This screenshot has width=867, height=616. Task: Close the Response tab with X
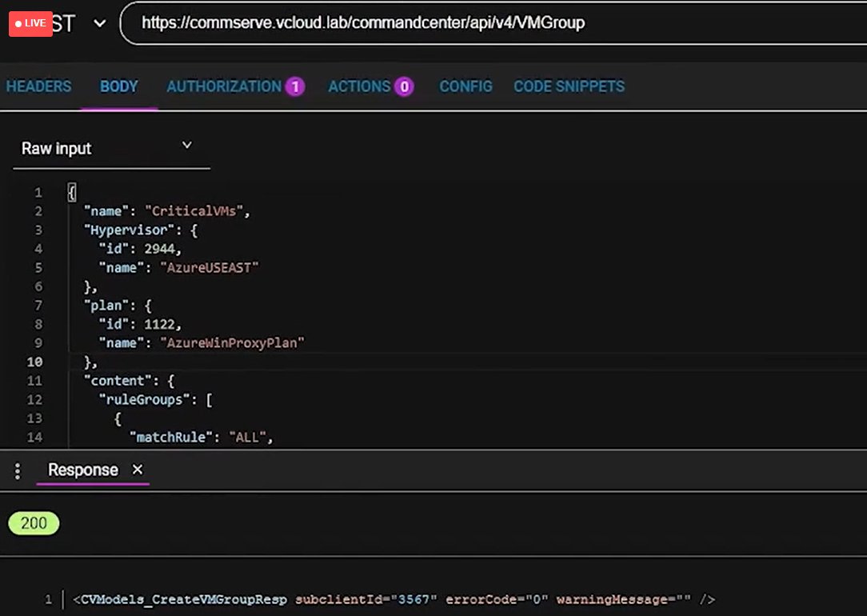[x=138, y=470]
